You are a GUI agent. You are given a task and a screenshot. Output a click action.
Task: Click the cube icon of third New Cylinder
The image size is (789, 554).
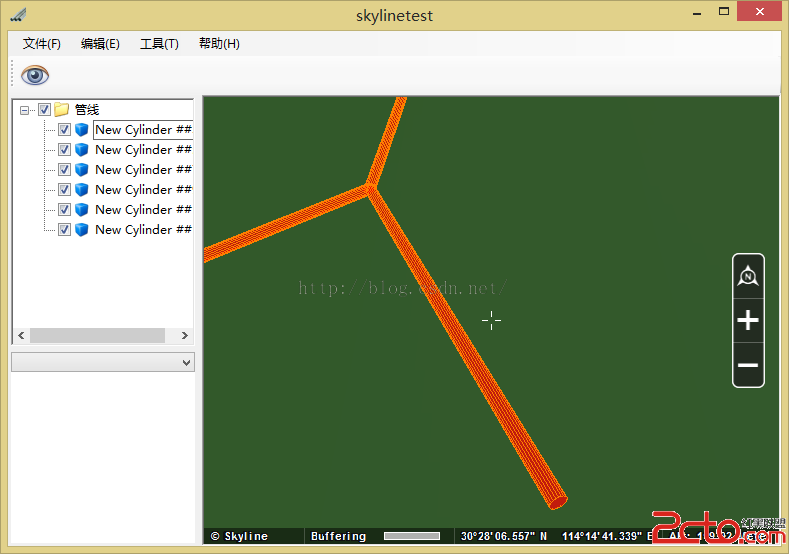[x=82, y=170]
